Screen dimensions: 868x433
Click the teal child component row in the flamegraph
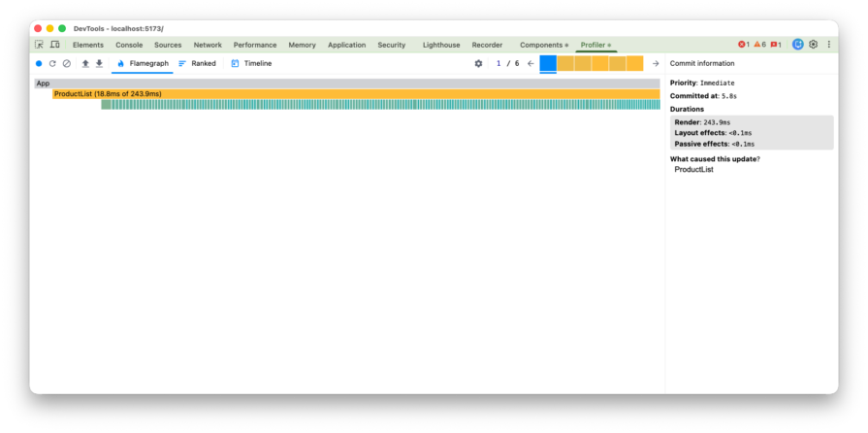click(381, 105)
